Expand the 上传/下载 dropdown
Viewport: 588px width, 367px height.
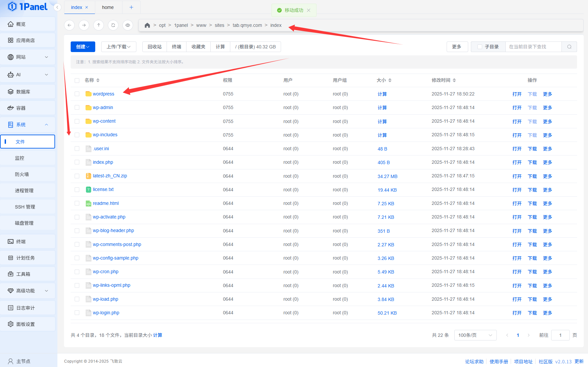(118, 47)
